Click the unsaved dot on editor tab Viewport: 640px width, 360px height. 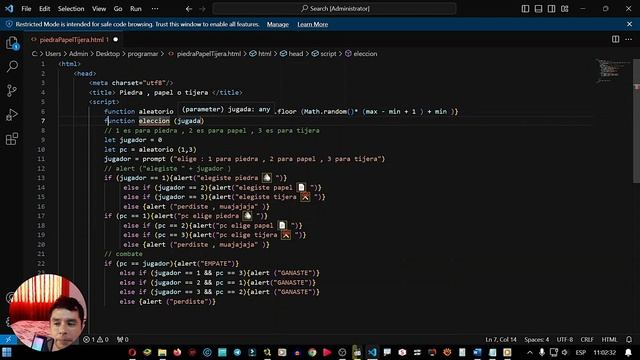click(x=116, y=40)
